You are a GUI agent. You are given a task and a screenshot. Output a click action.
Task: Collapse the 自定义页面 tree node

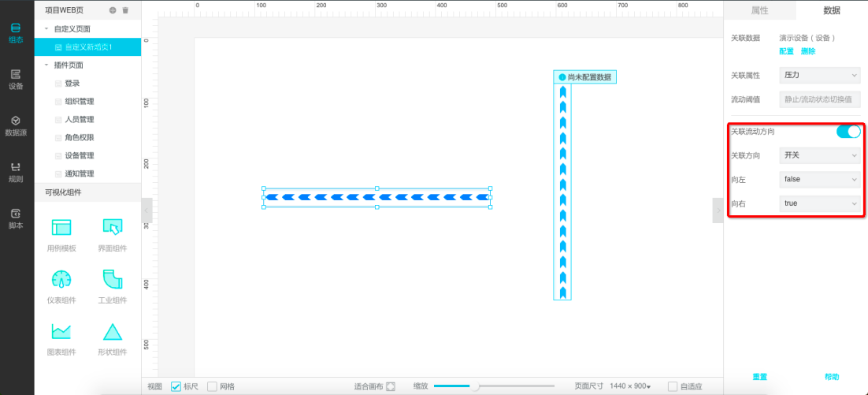[x=46, y=29]
